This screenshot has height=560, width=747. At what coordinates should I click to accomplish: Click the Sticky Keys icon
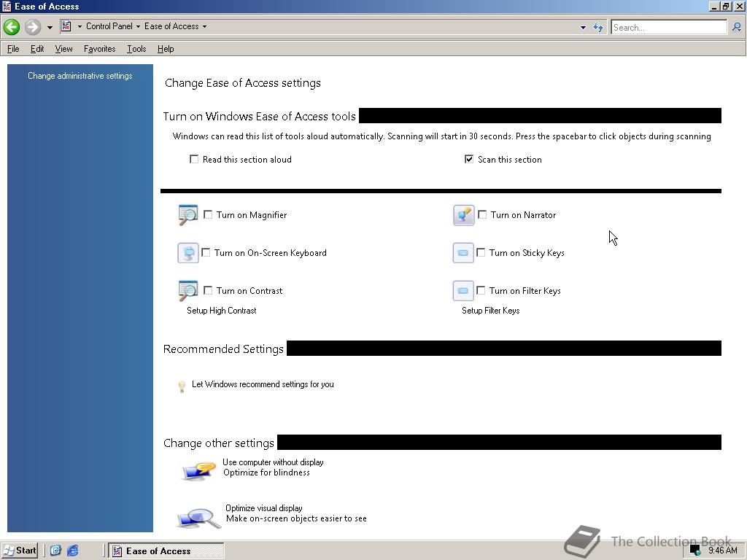(463, 253)
